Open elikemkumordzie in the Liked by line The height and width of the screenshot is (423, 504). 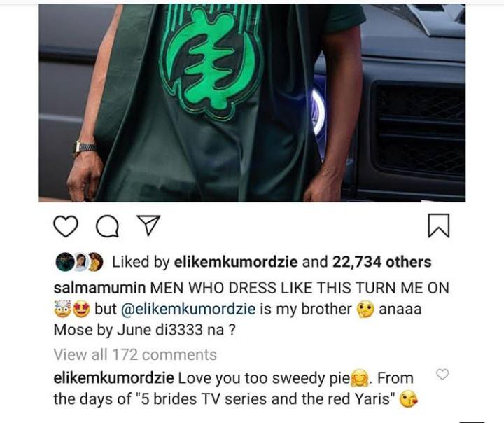[x=236, y=262]
